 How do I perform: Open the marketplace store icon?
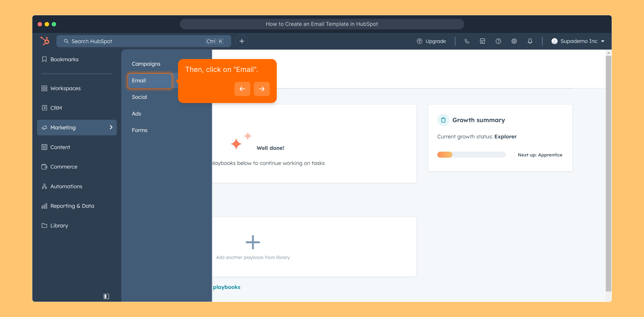coord(482,41)
